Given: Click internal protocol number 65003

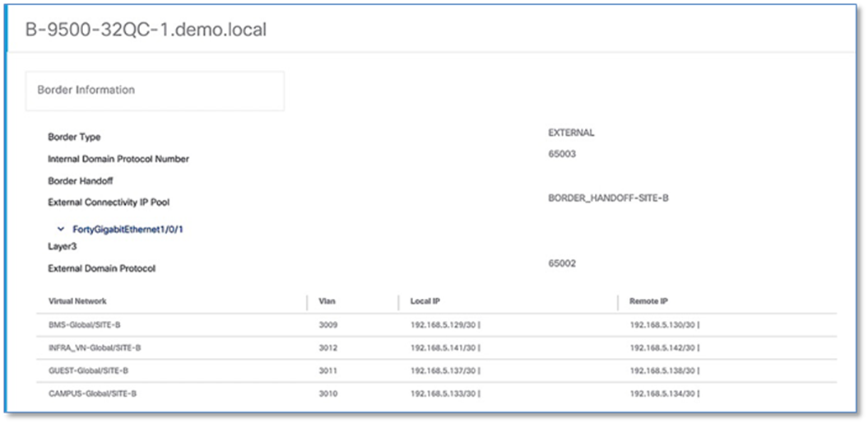Looking at the screenshot, I should point(562,154).
